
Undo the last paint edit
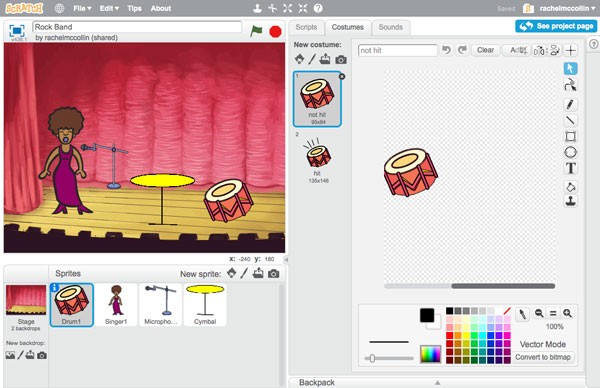(446, 50)
